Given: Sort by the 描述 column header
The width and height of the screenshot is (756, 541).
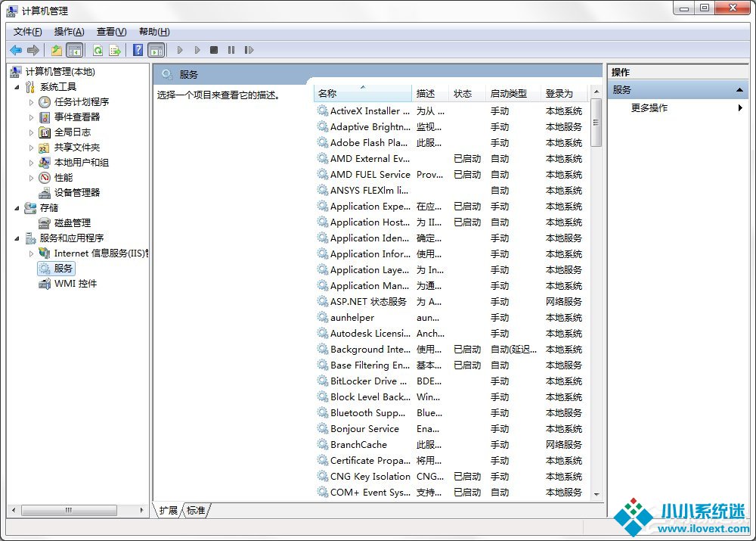Looking at the screenshot, I should (430, 93).
